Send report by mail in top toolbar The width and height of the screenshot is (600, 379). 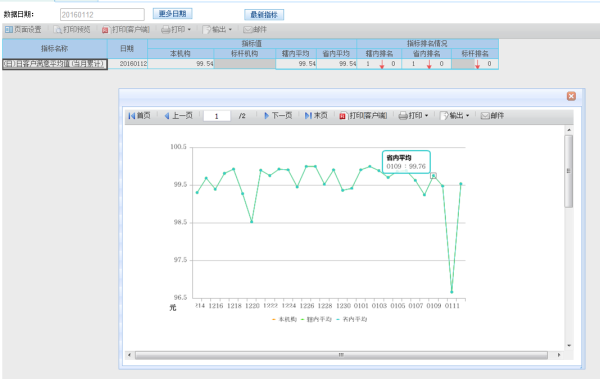point(255,29)
